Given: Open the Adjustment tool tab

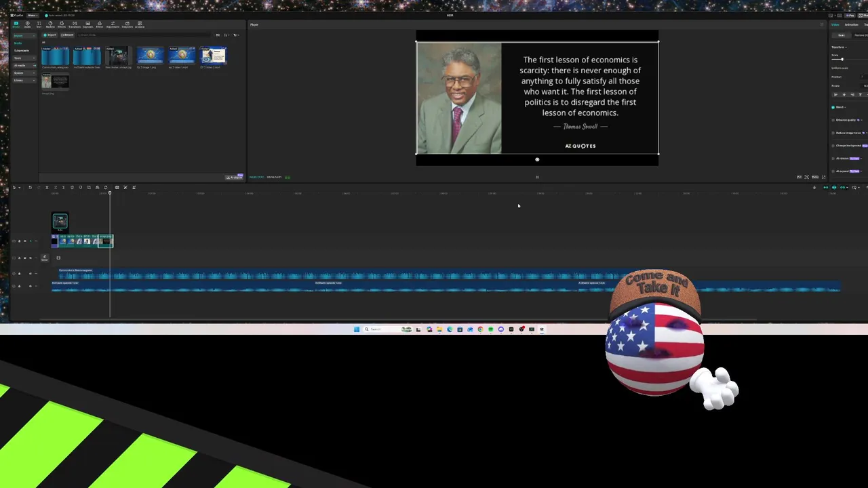Looking at the screenshot, I should click(x=113, y=25).
